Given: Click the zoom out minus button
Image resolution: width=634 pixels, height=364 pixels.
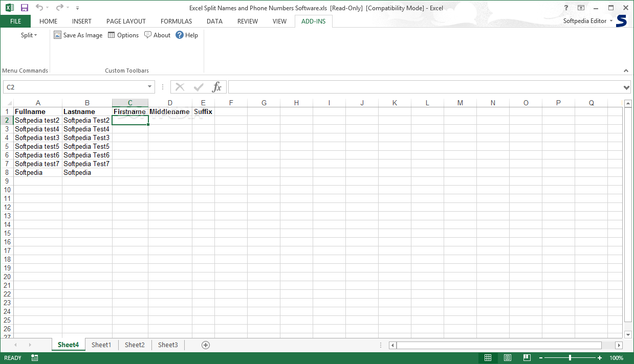Looking at the screenshot, I should pos(541,358).
